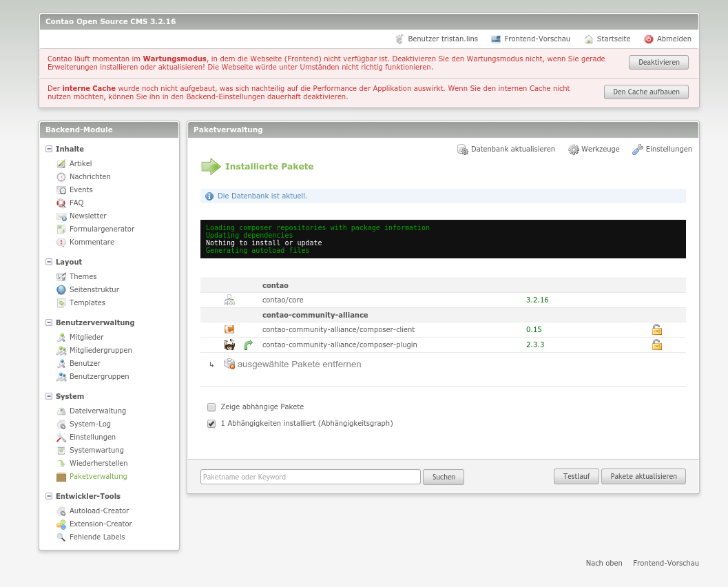The width and height of the screenshot is (728, 587).
Task: Click the Dateiverwaltung icon
Action: coord(61,411)
